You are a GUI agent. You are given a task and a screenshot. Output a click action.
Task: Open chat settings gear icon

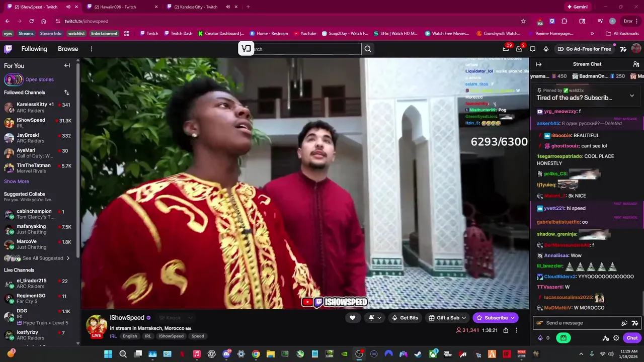point(616,338)
